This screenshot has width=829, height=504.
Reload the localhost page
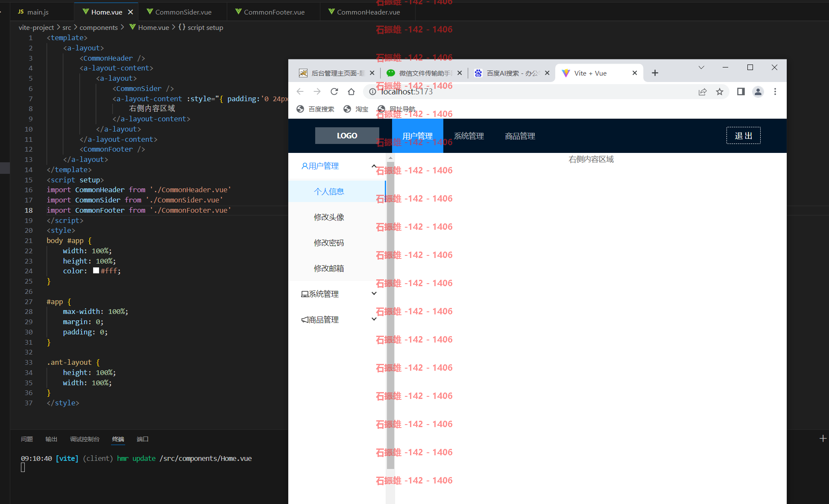tap(334, 91)
